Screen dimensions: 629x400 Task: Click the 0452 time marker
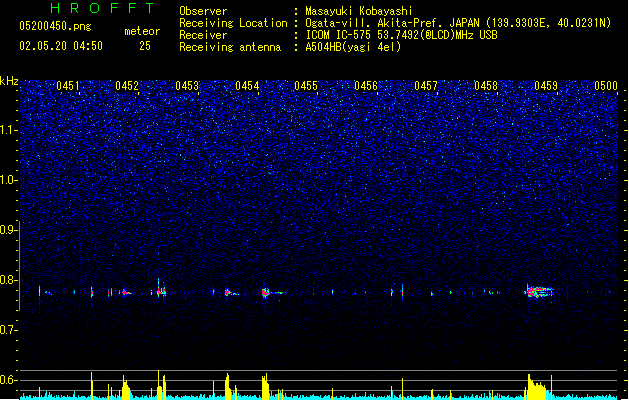(127, 86)
